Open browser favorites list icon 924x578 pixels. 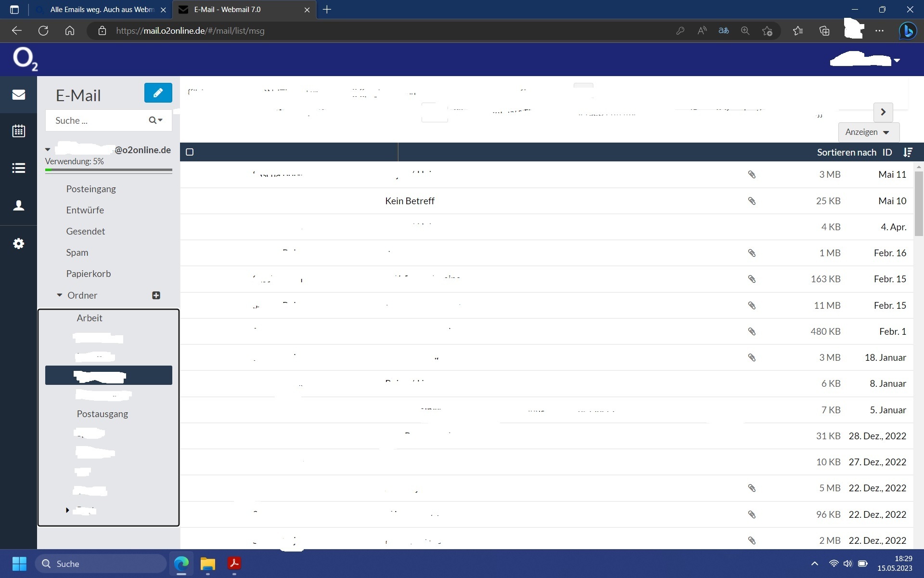tap(798, 31)
